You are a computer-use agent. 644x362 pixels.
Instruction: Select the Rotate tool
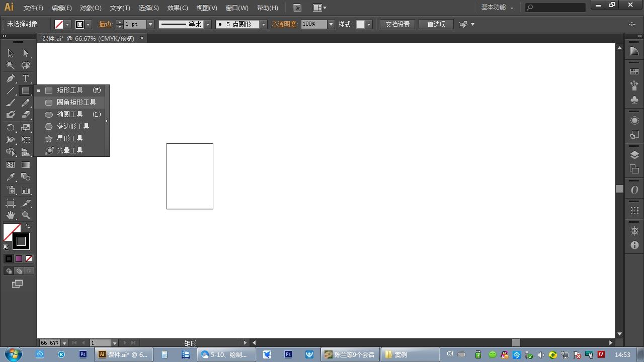[x=11, y=128]
